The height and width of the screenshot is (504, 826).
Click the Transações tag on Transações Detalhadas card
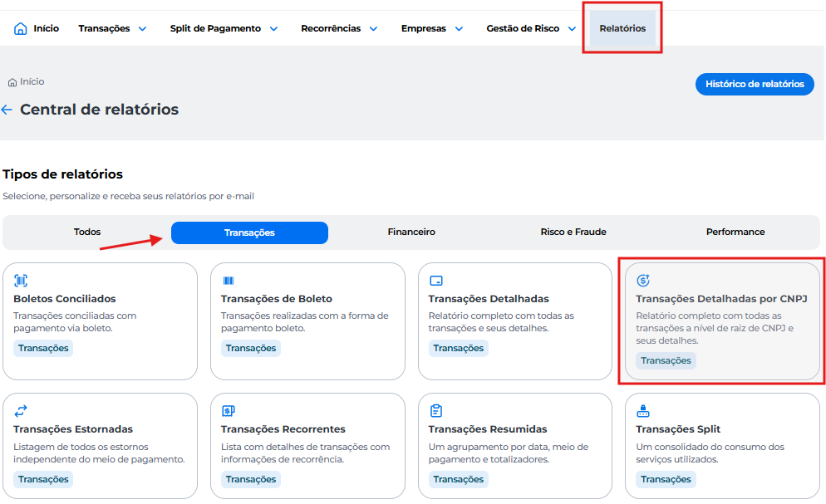[459, 348]
